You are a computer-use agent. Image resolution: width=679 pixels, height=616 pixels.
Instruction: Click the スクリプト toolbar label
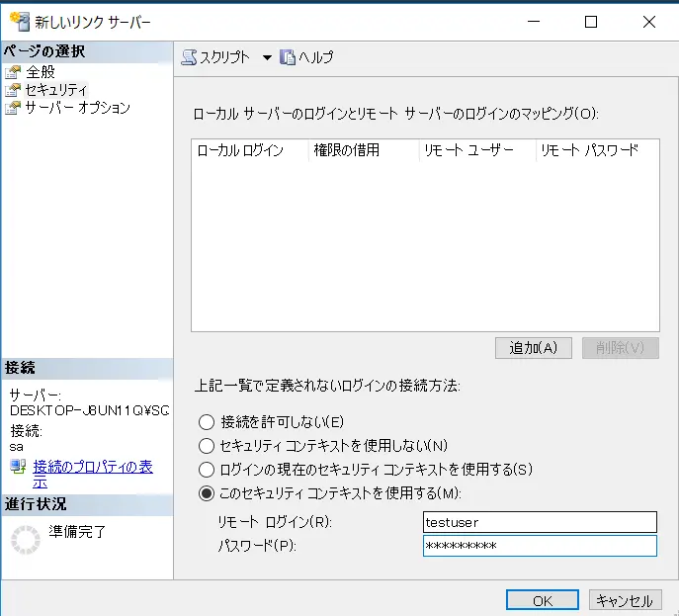point(224,57)
